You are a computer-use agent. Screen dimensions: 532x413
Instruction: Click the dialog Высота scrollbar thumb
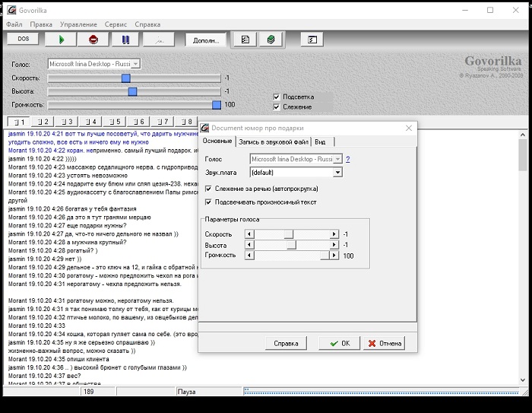pos(291,245)
